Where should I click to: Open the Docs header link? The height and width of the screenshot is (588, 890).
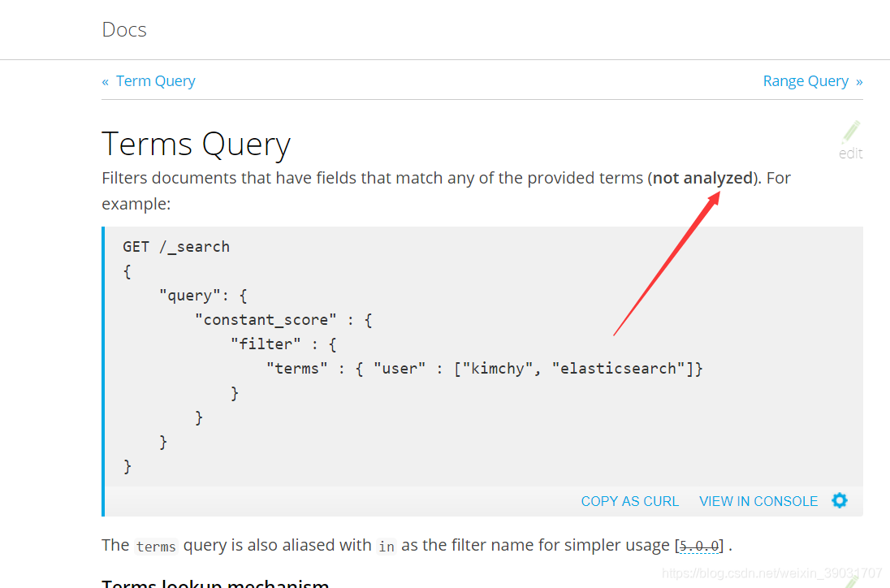coord(123,29)
